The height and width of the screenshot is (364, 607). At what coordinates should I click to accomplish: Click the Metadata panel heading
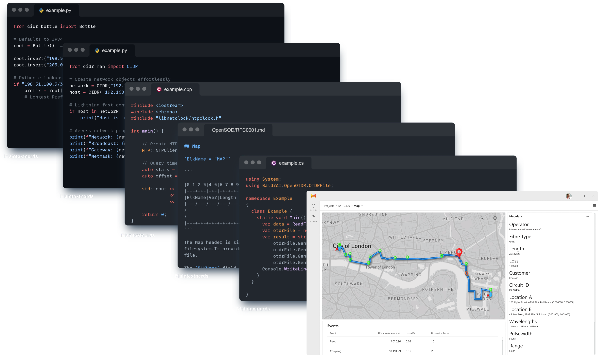point(516,216)
